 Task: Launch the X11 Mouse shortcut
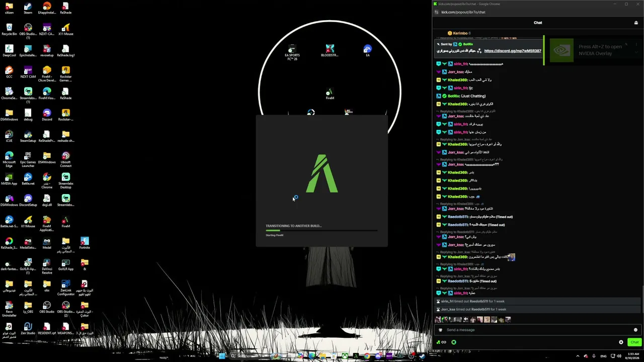click(x=65, y=30)
